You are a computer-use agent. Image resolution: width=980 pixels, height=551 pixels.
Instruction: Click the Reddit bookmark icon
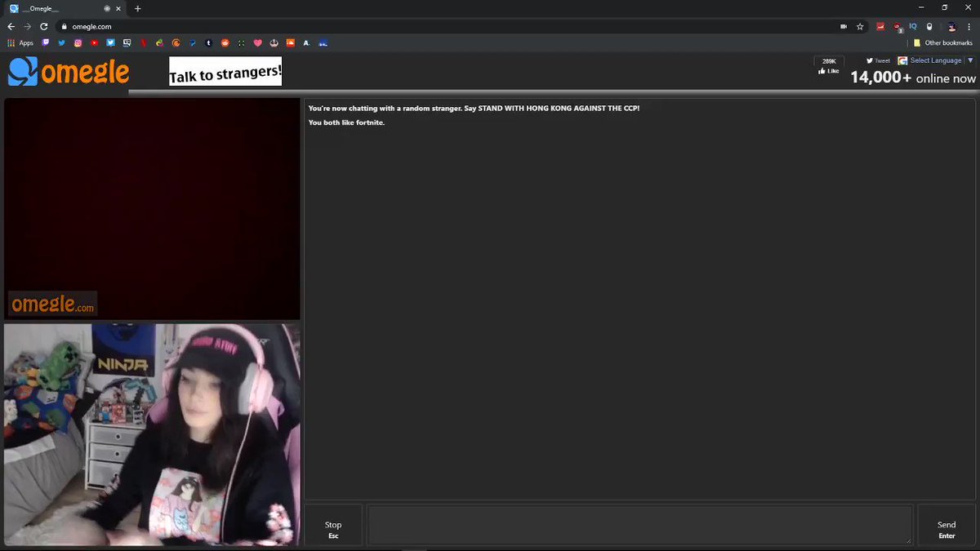click(x=225, y=42)
